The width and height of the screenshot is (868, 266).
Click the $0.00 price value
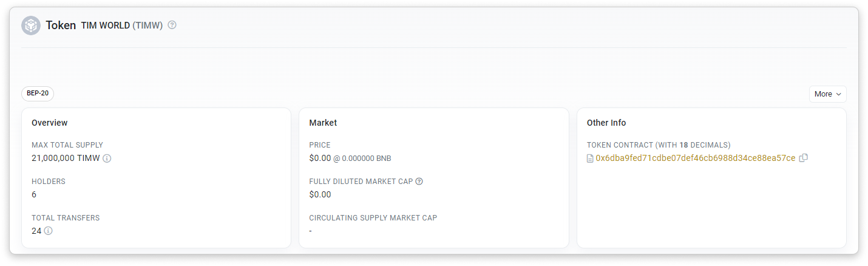click(320, 158)
